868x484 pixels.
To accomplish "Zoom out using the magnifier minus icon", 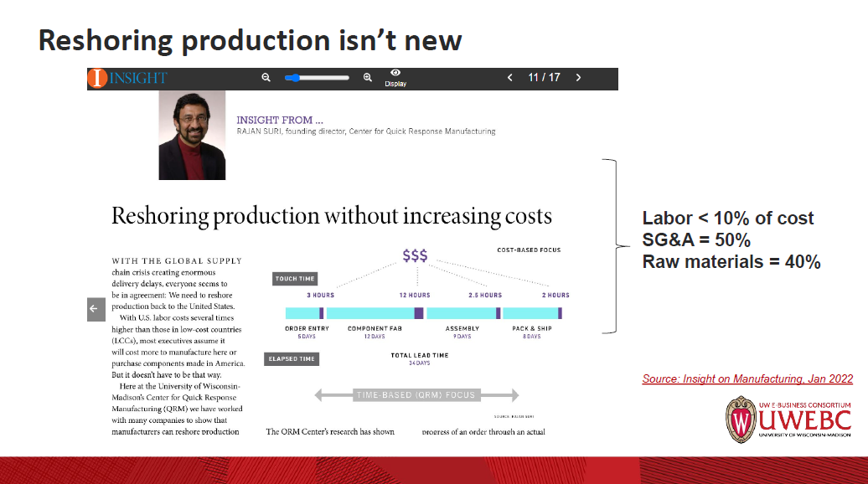I will point(266,77).
